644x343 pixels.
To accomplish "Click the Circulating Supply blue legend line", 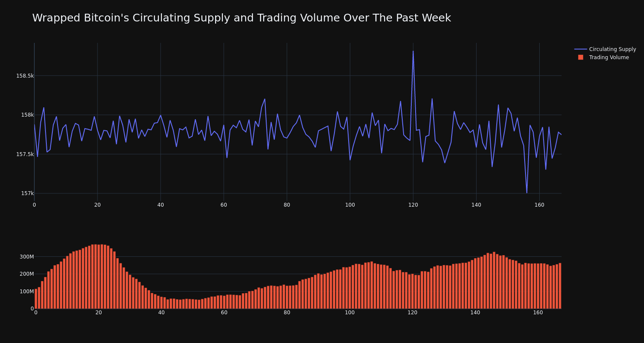I will tap(580, 49).
